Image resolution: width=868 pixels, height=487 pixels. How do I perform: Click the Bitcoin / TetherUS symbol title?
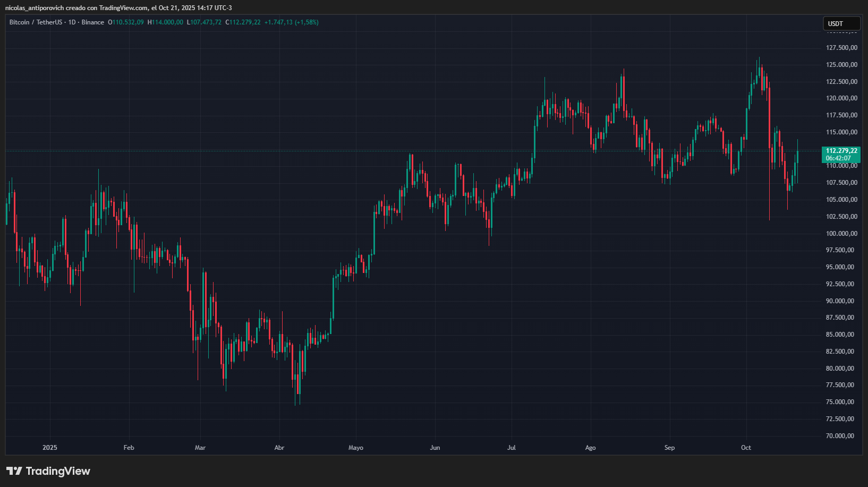pyautogui.click(x=36, y=22)
